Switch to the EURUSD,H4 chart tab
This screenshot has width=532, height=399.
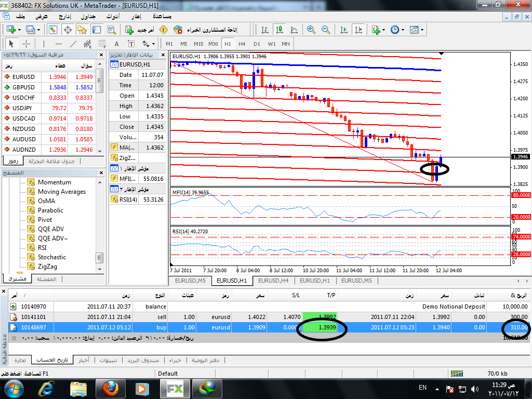[x=273, y=281]
